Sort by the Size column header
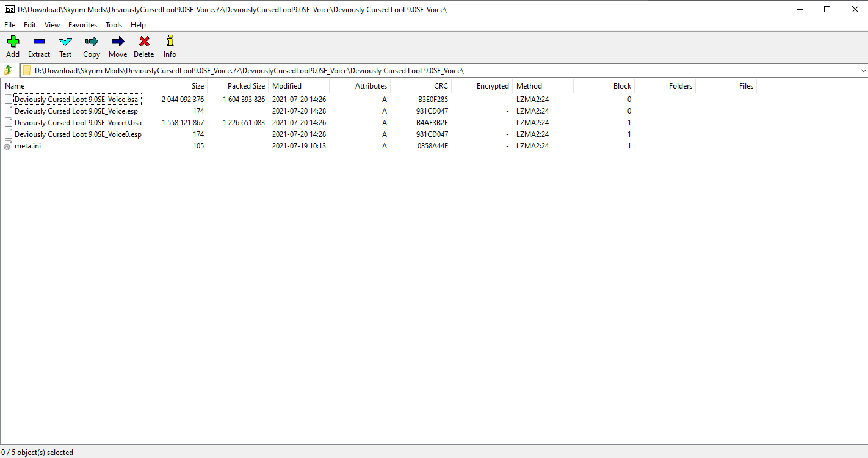Screen dimensions: 868x458 177,86
